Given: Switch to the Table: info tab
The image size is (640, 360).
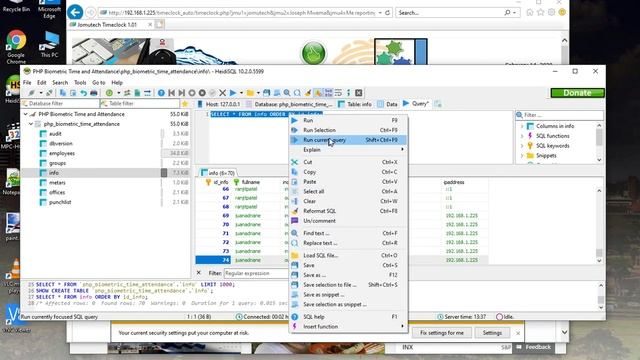Looking at the screenshot, I should click(355, 104).
